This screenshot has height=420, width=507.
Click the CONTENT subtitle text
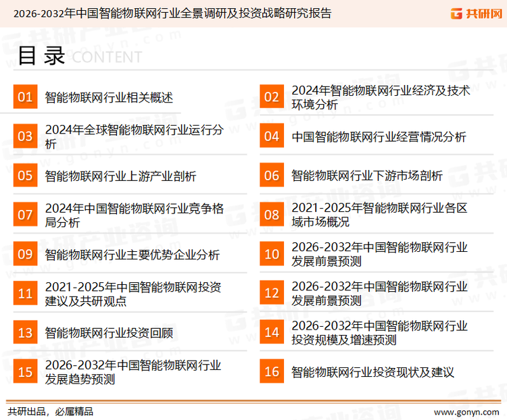(107, 57)
